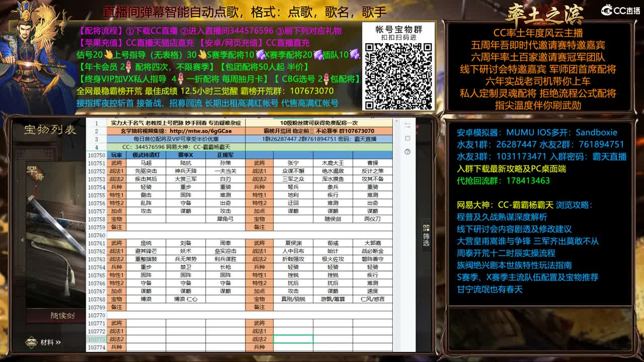Select the cell 兵无常势
Image resolution: width=644 pixels, height=362 pixels.
pos(186,259)
